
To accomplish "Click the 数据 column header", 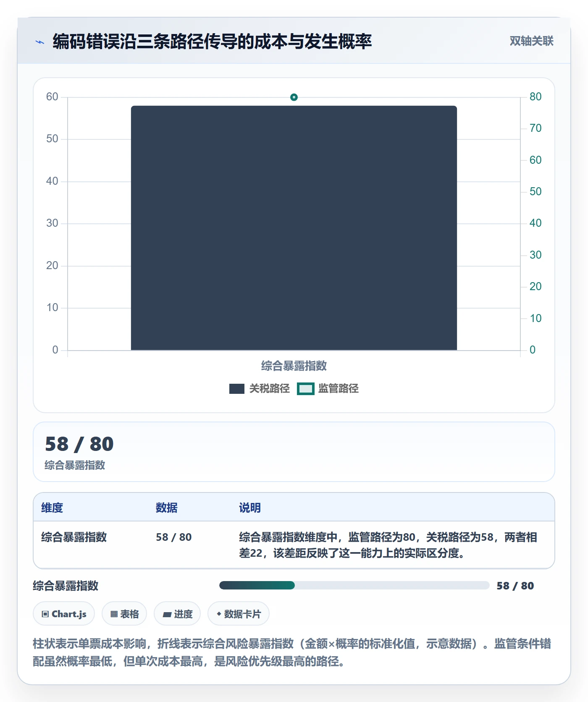I will tap(167, 508).
